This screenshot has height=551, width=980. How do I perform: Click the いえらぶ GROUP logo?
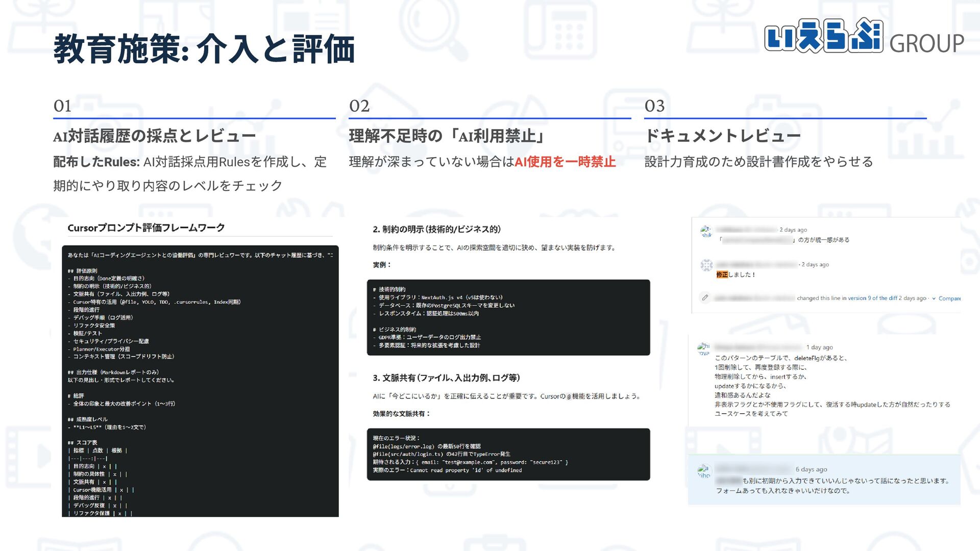pyautogui.click(x=864, y=37)
